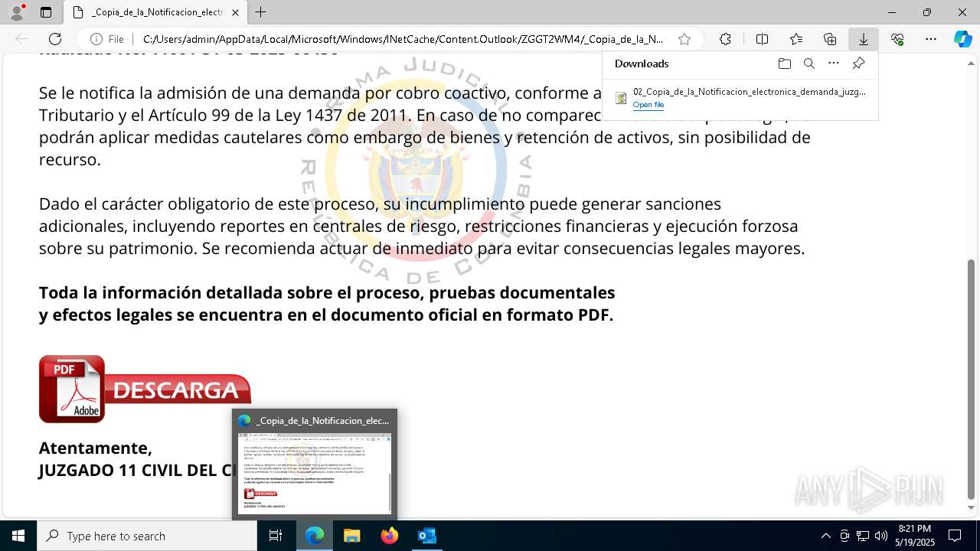Open Browser essentials icon

coord(897,39)
